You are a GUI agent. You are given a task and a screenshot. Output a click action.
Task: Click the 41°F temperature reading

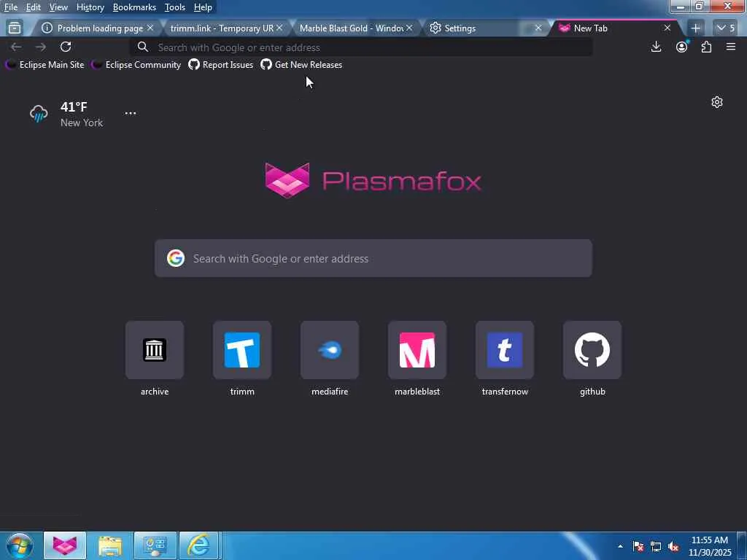(74, 106)
